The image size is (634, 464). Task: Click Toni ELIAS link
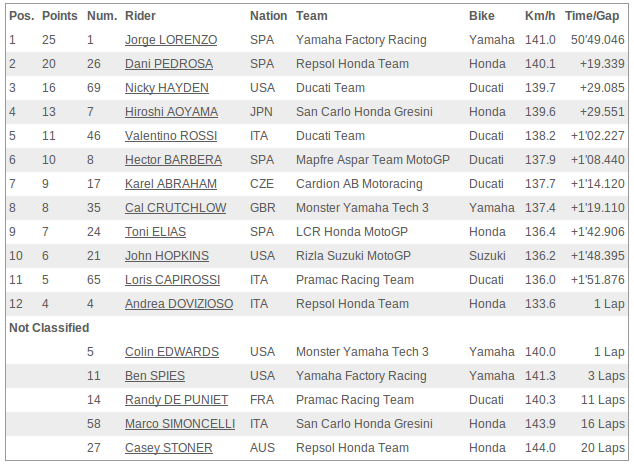(155, 232)
